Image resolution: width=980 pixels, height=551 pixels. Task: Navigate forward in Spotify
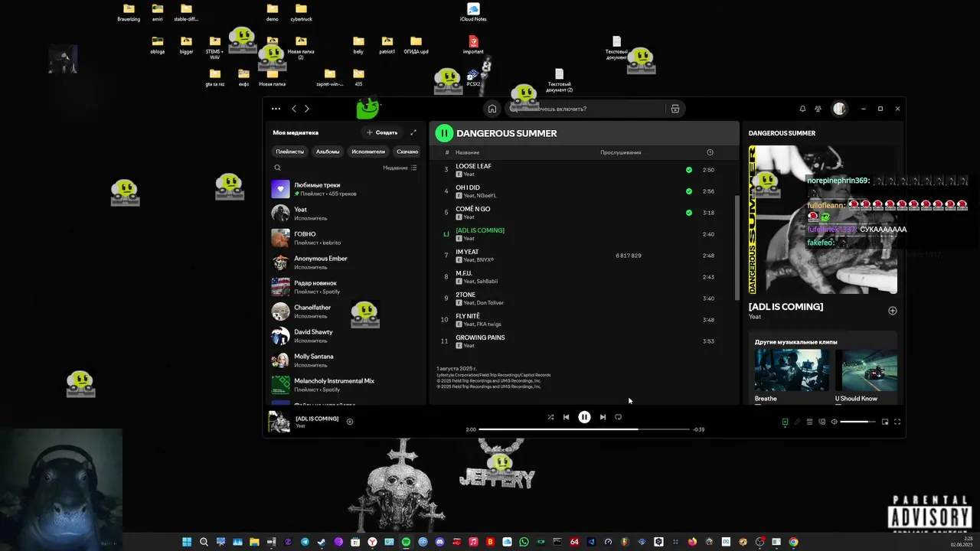(x=307, y=109)
